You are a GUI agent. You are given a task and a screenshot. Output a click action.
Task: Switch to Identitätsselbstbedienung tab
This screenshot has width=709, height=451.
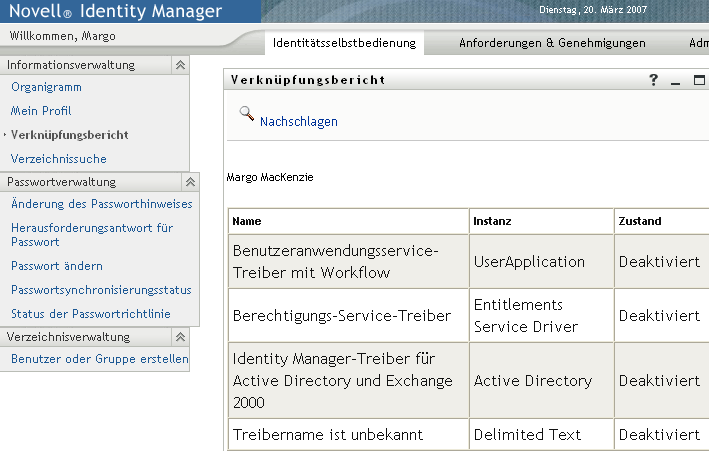[346, 43]
